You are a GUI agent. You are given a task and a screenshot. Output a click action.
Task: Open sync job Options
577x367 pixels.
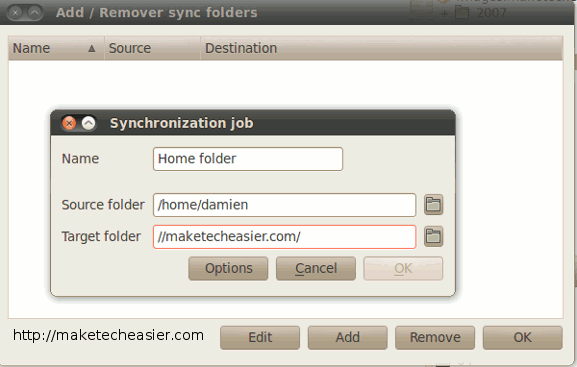point(228,268)
